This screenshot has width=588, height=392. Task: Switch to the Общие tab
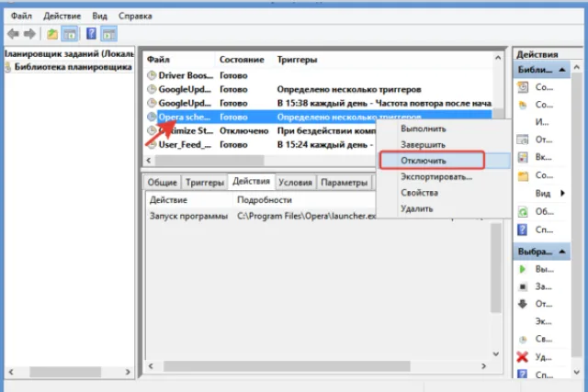click(x=162, y=183)
